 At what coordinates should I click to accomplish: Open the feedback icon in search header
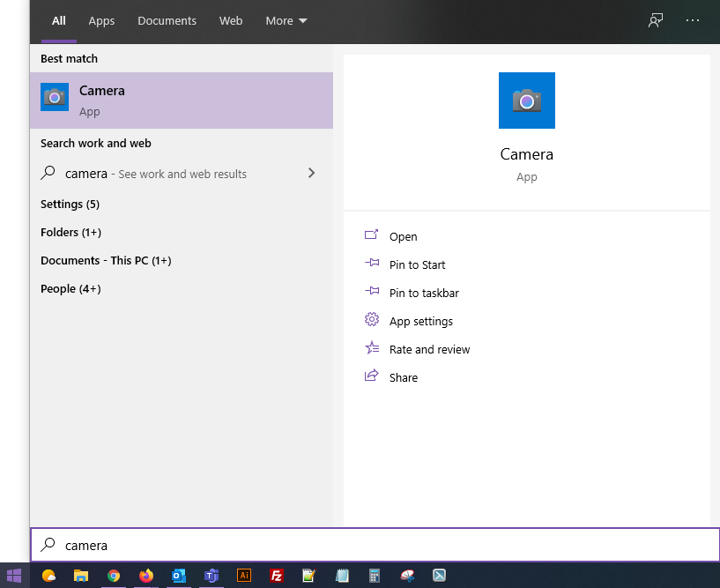tap(656, 20)
